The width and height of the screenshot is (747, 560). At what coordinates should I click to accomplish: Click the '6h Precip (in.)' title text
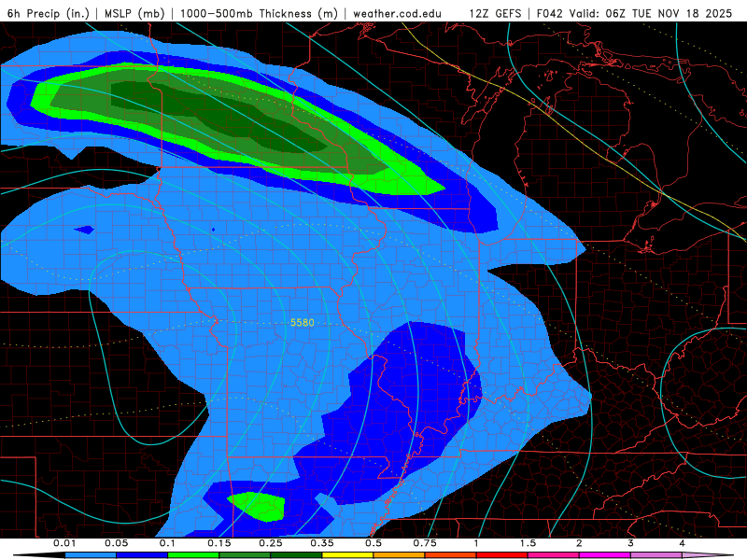[x=49, y=13]
